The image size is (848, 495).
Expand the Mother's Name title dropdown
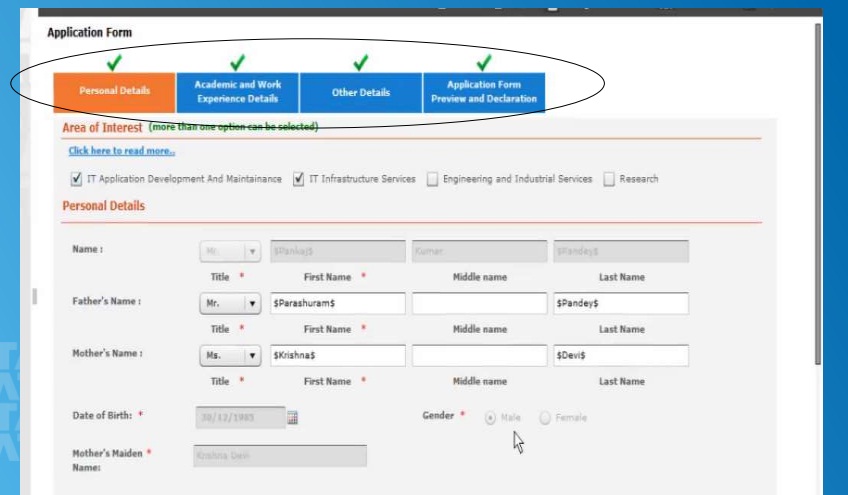(230, 356)
